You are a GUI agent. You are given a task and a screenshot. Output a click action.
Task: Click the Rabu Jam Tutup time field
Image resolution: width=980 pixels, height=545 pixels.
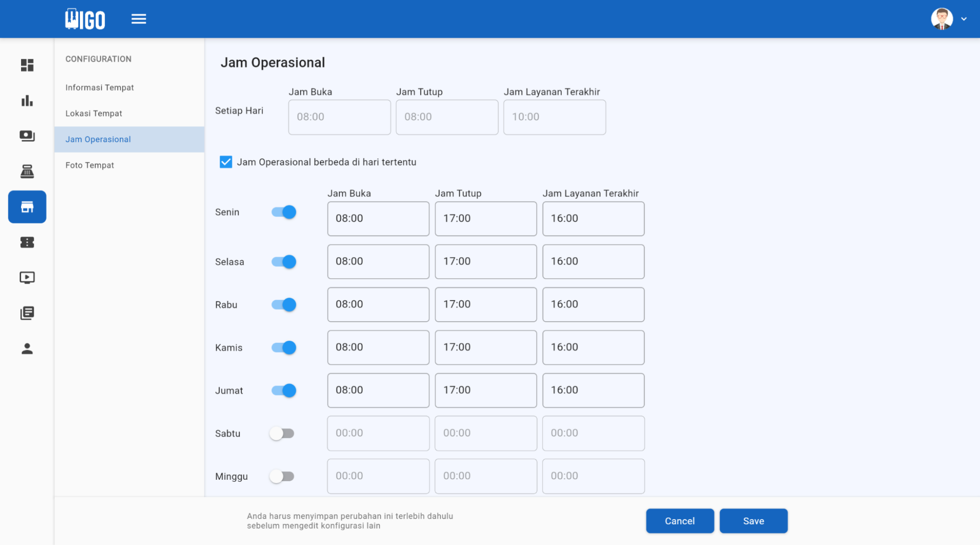pyautogui.click(x=485, y=305)
